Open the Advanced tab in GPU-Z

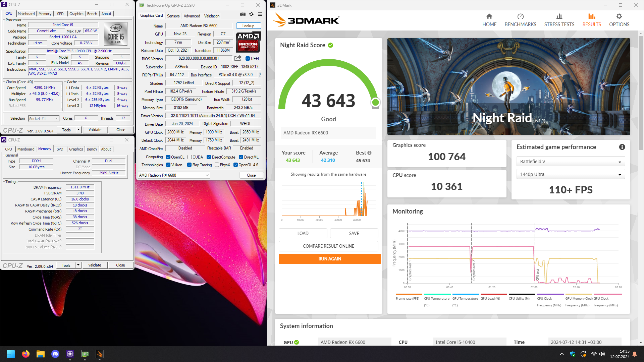pos(192,16)
